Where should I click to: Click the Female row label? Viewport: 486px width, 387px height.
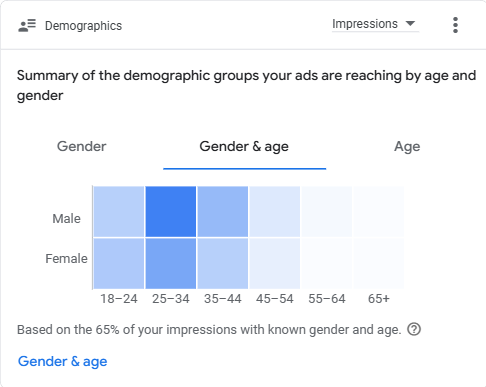tap(66, 259)
